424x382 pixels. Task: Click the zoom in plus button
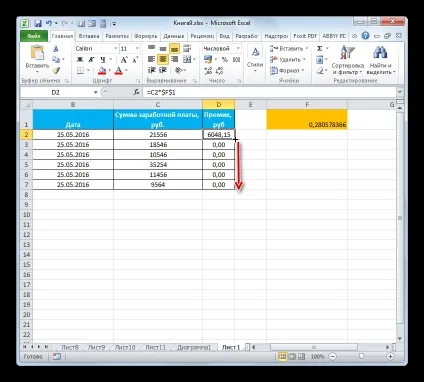click(390, 357)
